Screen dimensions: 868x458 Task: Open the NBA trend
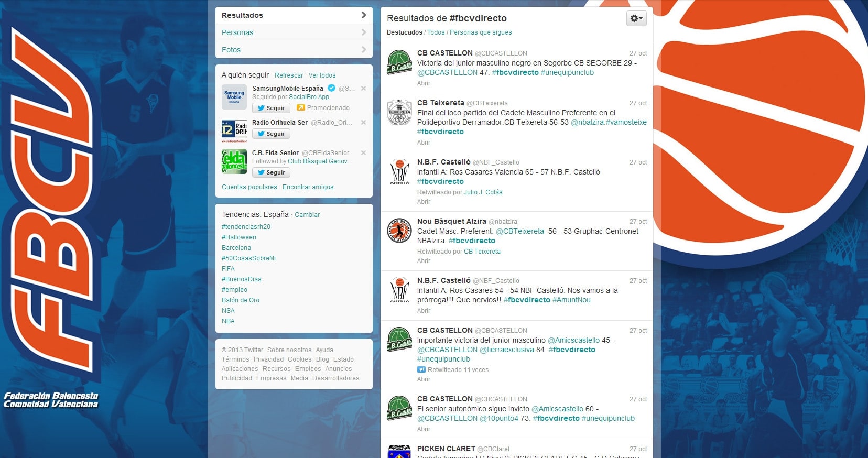pyautogui.click(x=228, y=321)
